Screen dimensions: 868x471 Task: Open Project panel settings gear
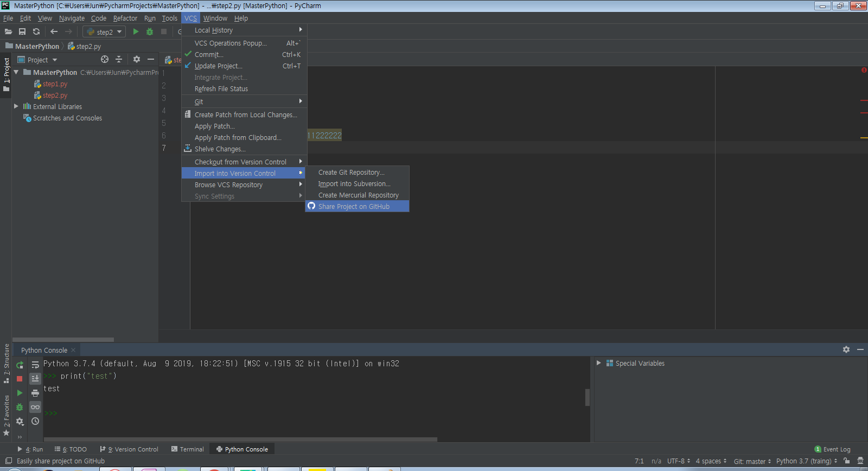pyautogui.click(x=137, y=59)
